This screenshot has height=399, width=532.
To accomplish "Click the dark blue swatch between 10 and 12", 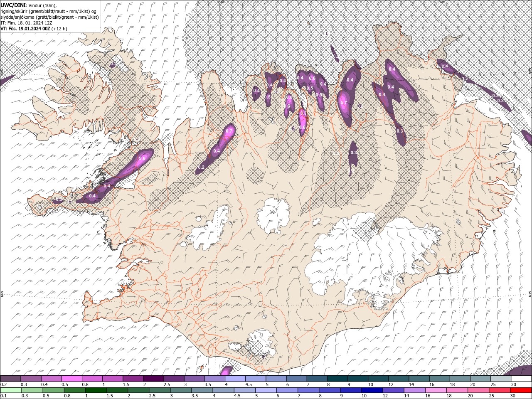I will 372,390.
